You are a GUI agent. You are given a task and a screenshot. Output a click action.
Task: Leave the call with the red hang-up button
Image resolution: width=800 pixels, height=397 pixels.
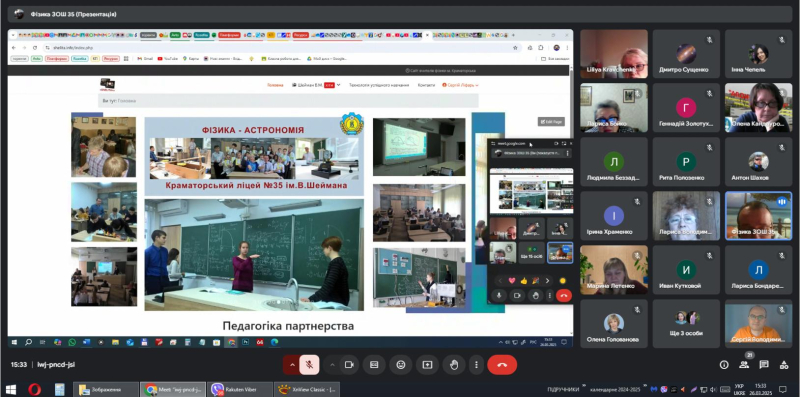[x=502, y=365]
